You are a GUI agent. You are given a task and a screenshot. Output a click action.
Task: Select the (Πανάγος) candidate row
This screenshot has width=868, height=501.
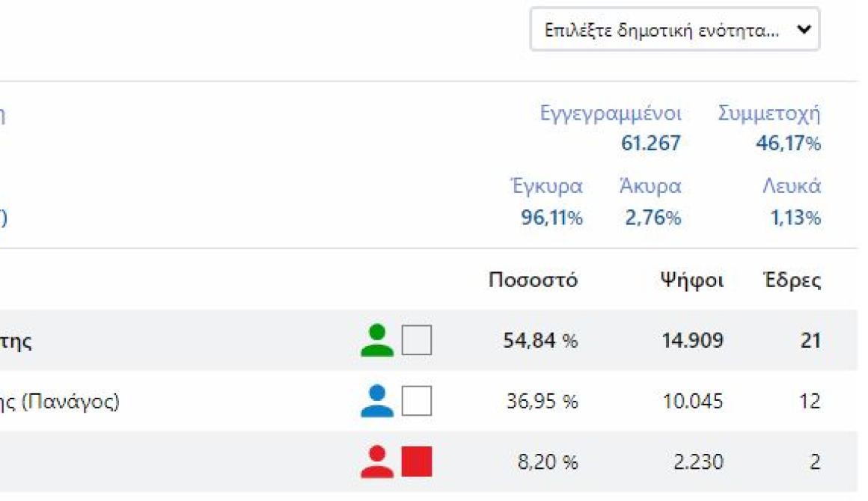[x=60, y=402]
